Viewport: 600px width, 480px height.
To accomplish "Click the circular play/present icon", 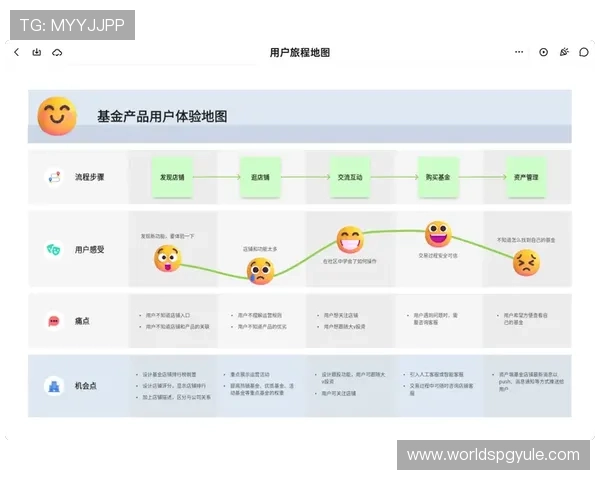I will 543,52.
